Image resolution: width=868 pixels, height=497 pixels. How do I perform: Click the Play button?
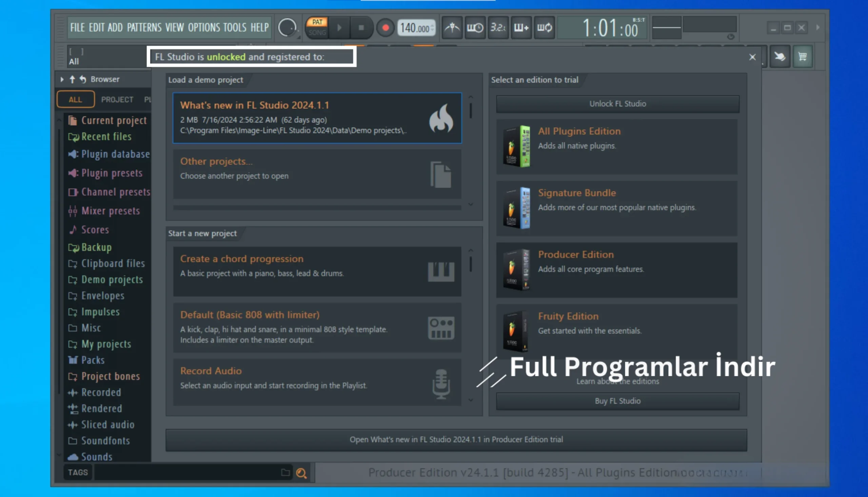(x=339, y=27)
